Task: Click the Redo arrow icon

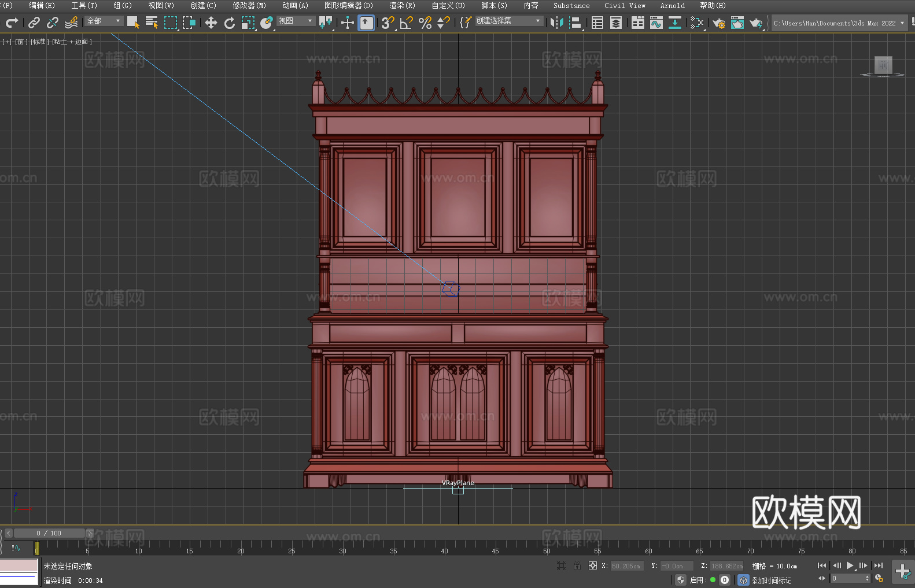Action: 12,23
